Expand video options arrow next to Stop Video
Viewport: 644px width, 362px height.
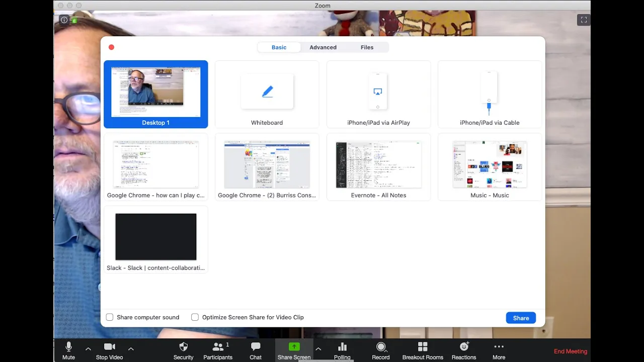click(131, 348)
